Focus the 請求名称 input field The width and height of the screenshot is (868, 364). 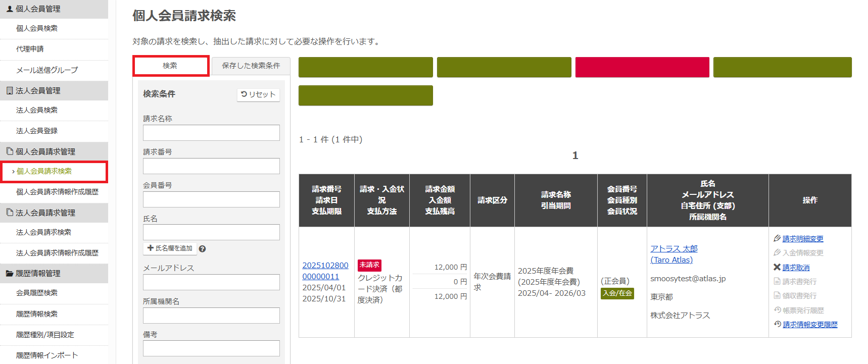click(x=211, y=133)
